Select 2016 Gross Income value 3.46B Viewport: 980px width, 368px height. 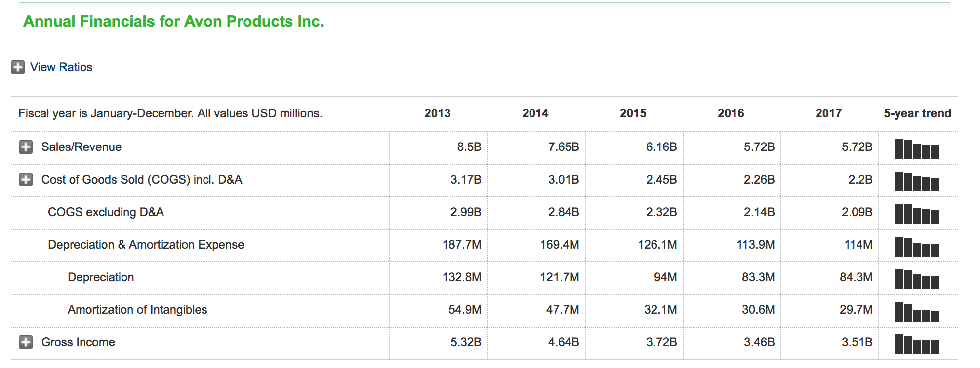click(x=759, y=342)
